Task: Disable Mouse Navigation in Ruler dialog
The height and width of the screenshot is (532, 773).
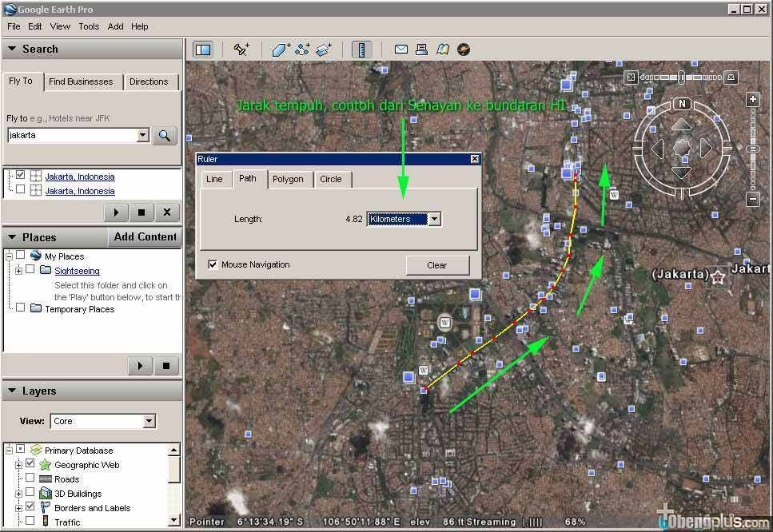Action: point(213,264)
